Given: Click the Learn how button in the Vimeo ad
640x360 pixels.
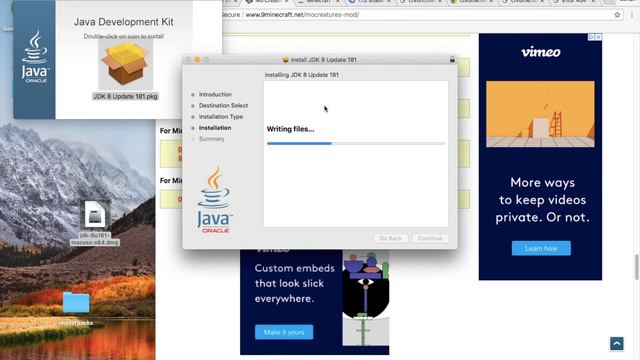Looking at the screenshot, I should coord(541,248).
